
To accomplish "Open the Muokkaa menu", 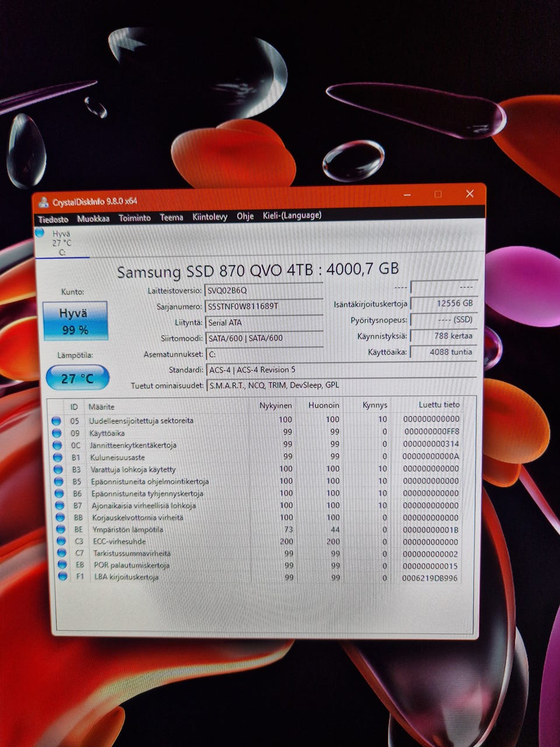I will click(x=93, y=219).
